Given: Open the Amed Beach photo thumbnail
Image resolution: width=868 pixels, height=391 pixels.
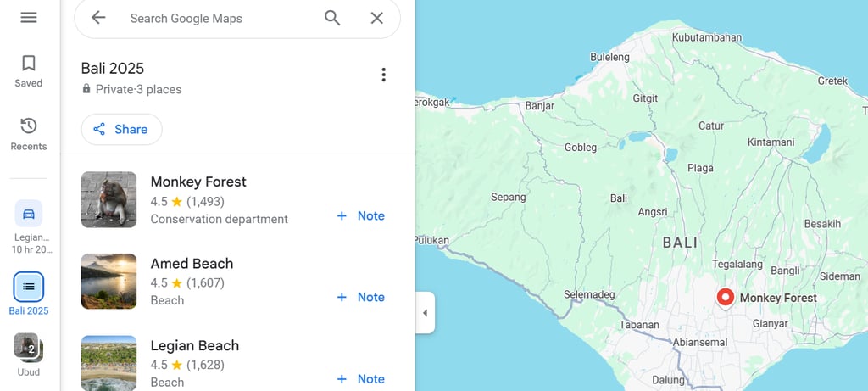Looking at the screenshot, I should [108, 281].
